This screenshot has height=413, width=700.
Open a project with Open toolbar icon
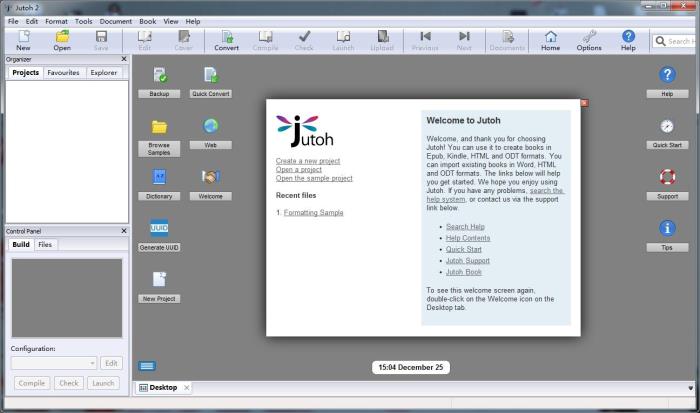coord(62,41)
